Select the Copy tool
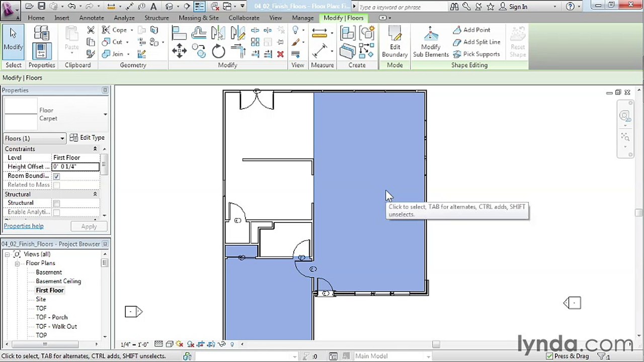 (x=199, y=51)
